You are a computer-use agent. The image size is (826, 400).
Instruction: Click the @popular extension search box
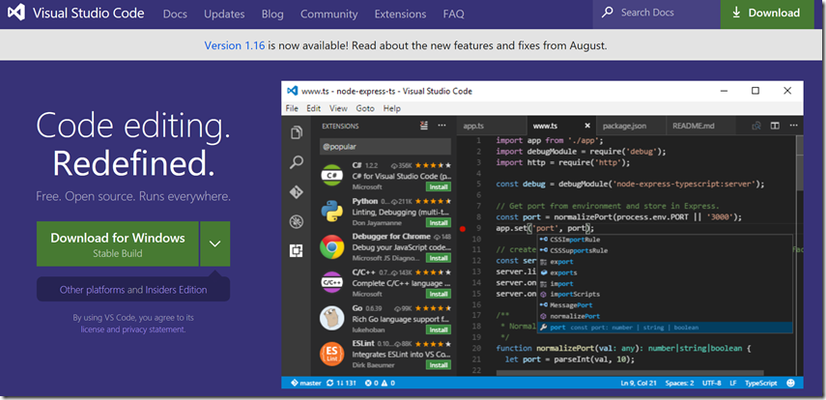(x=386, y=147)
